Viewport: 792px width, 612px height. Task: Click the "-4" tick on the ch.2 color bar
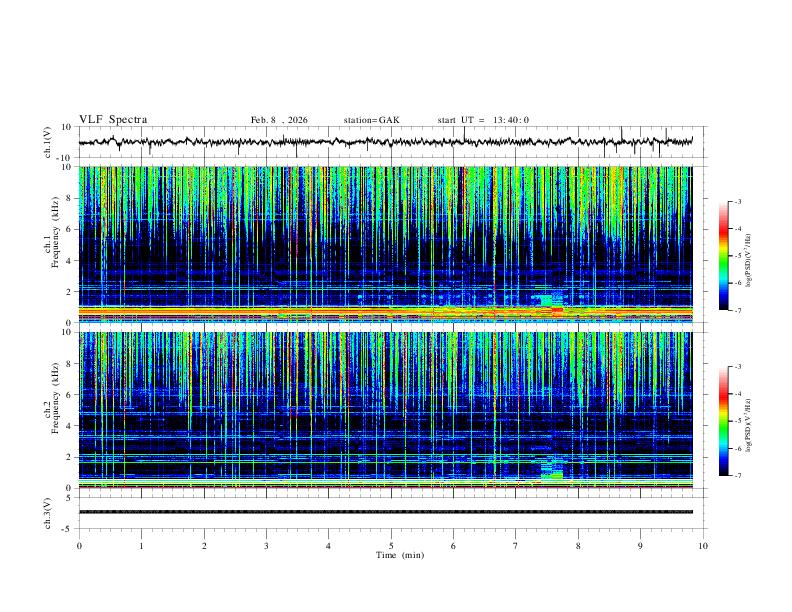click(x=738, y=394)
